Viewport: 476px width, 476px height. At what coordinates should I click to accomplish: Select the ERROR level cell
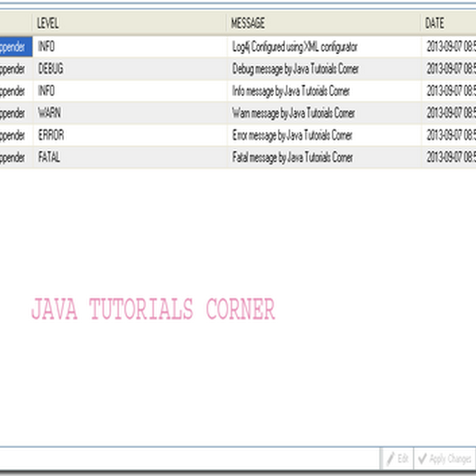(x=130, y=136)
